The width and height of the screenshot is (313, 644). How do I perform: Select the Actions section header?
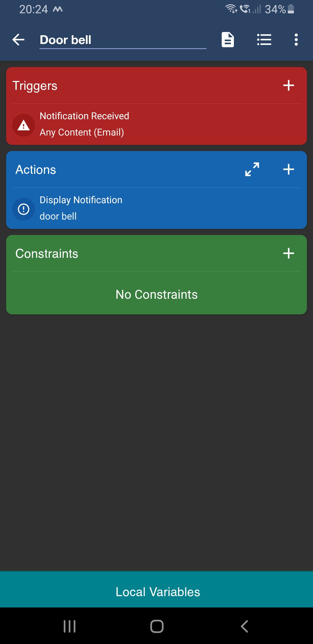36,170
